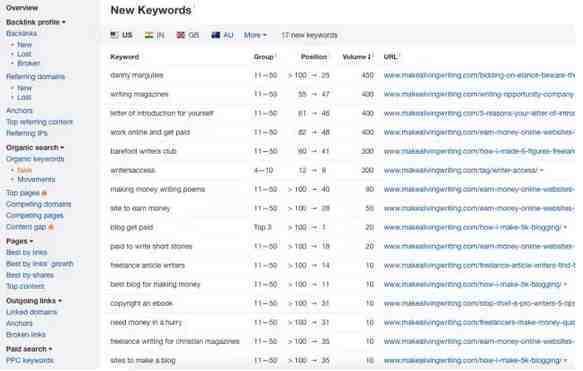Viewport: 583px width, 371px height.
Task: Open URL link for barefoot writers club
Action: (x=479, y=151)
